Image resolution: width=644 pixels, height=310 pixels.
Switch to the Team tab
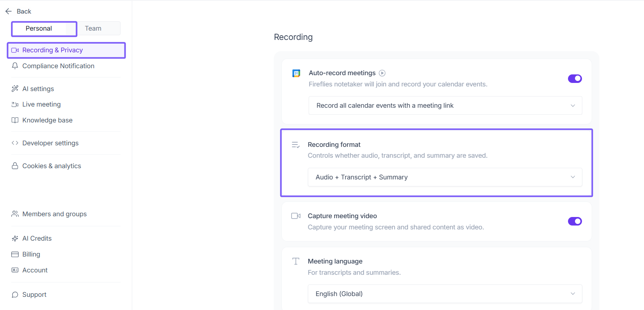pos(93,28)
